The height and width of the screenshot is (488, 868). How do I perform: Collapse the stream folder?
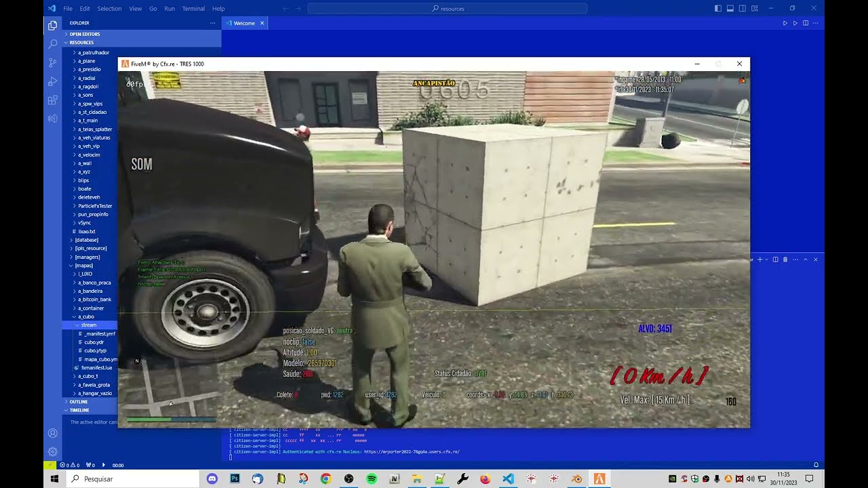(90, 325)
